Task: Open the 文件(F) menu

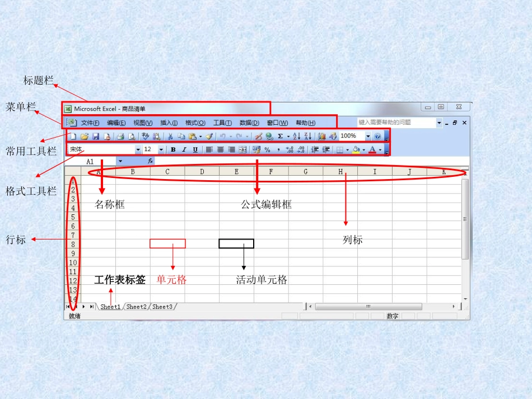Action: pyautogui.click(x=90, y=123)
